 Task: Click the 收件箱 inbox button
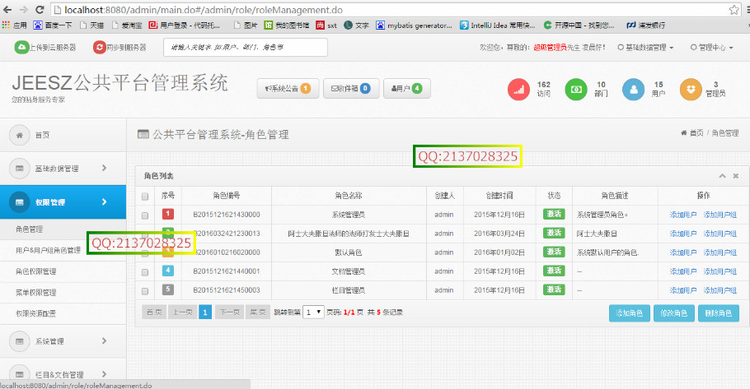[351, 89]
